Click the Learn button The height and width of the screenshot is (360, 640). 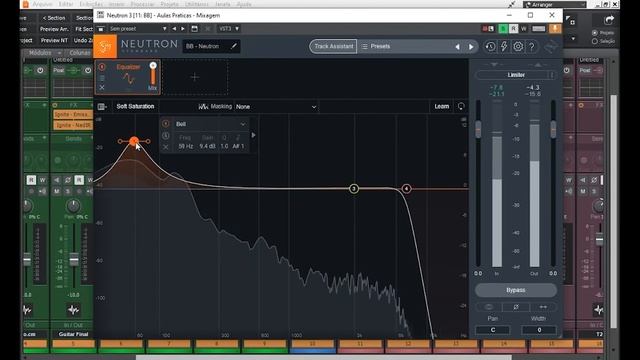click(x=442, y=107)
